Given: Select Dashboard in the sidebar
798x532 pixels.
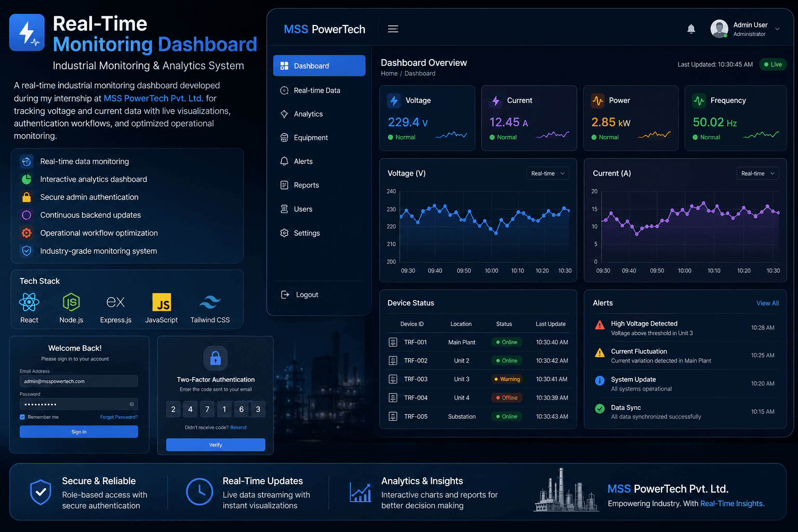Looking at the screenshot, I should tap(319, 66).
